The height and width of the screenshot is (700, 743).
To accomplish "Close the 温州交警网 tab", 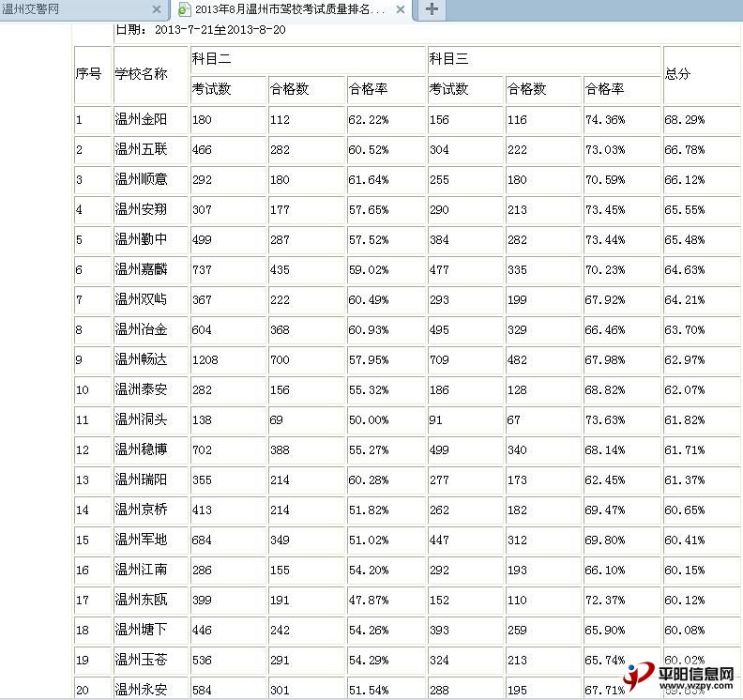I will (157, 9).
